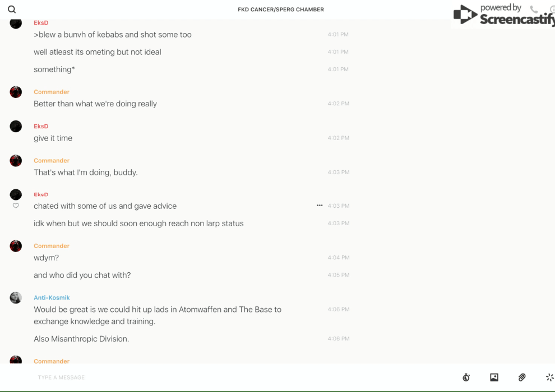Like the 'chated with some of us' message
Viewport: 555px width, 392px height.
16,206
